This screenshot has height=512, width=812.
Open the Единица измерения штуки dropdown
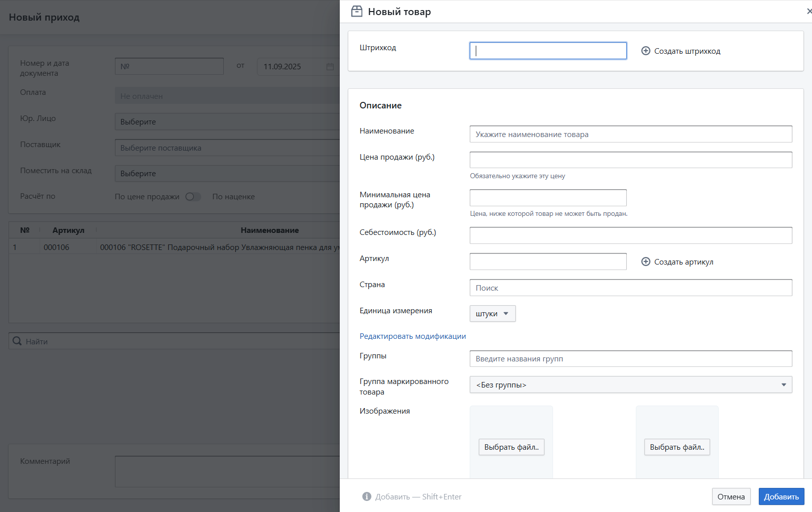click(492, 314)
